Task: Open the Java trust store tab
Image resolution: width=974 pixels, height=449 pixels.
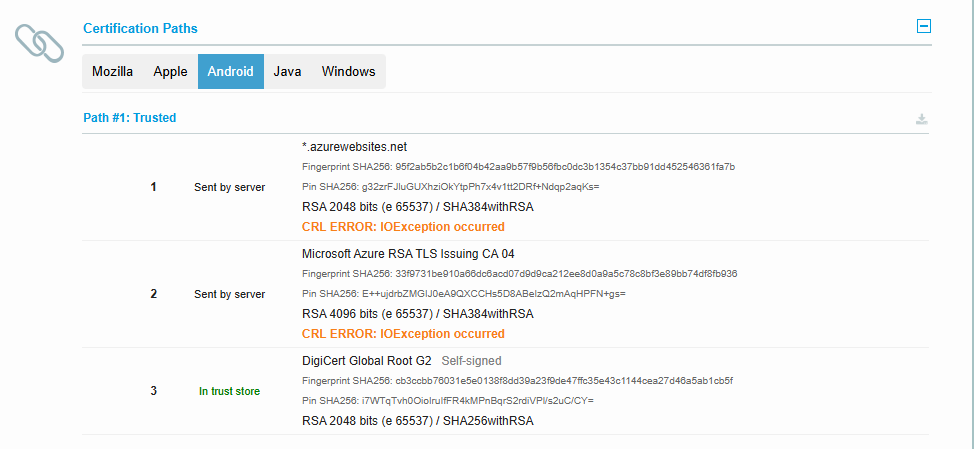Action: 288,71
